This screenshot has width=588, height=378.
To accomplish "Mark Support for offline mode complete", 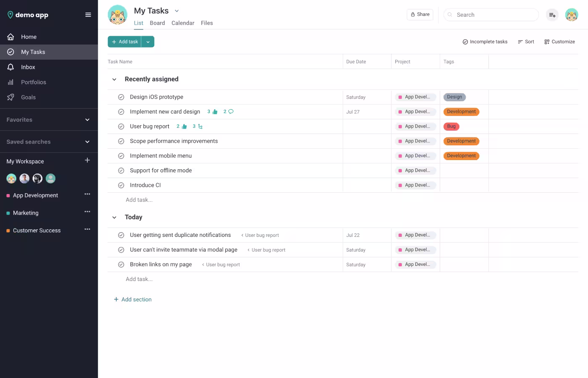I will point(121,171).
